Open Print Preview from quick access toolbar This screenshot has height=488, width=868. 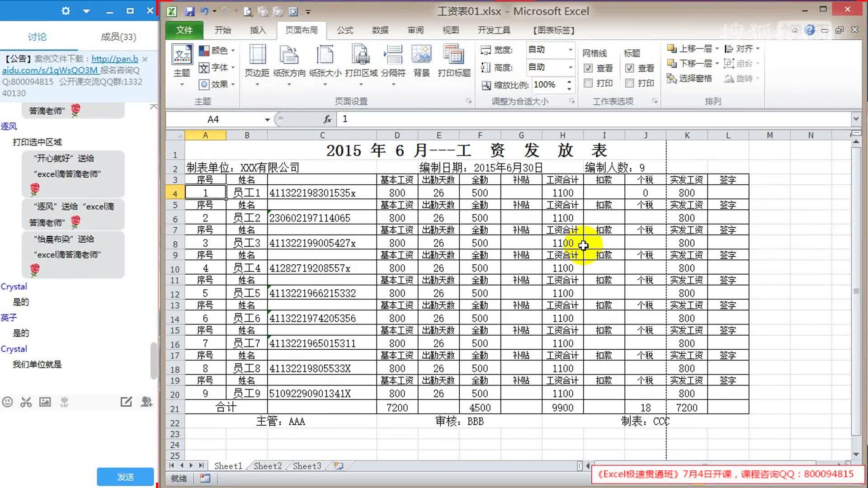point(248,11)
